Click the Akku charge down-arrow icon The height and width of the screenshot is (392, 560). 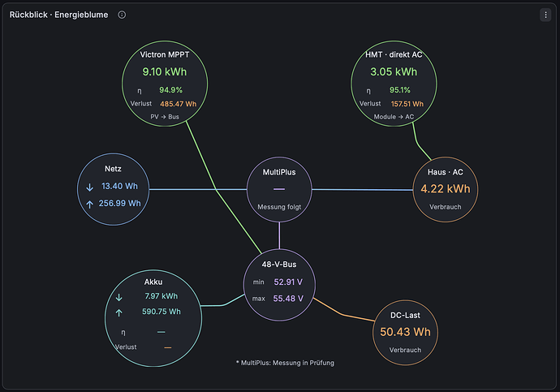[x=119, y=297]
